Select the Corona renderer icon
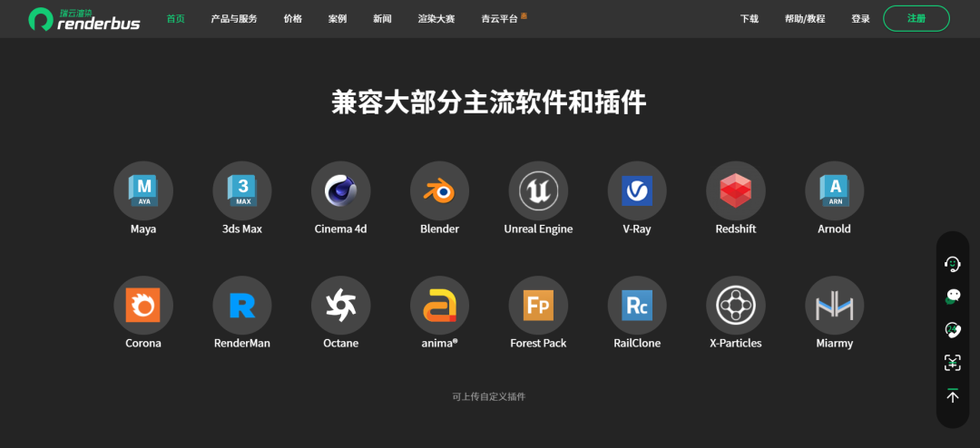The image size is (980, 448). (x=142, y=305)
